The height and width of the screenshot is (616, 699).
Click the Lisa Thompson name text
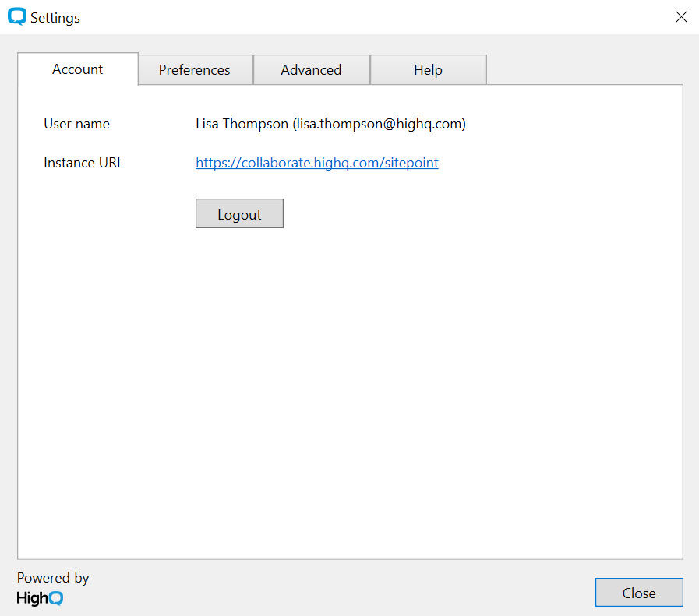click(x=242, y=124)
